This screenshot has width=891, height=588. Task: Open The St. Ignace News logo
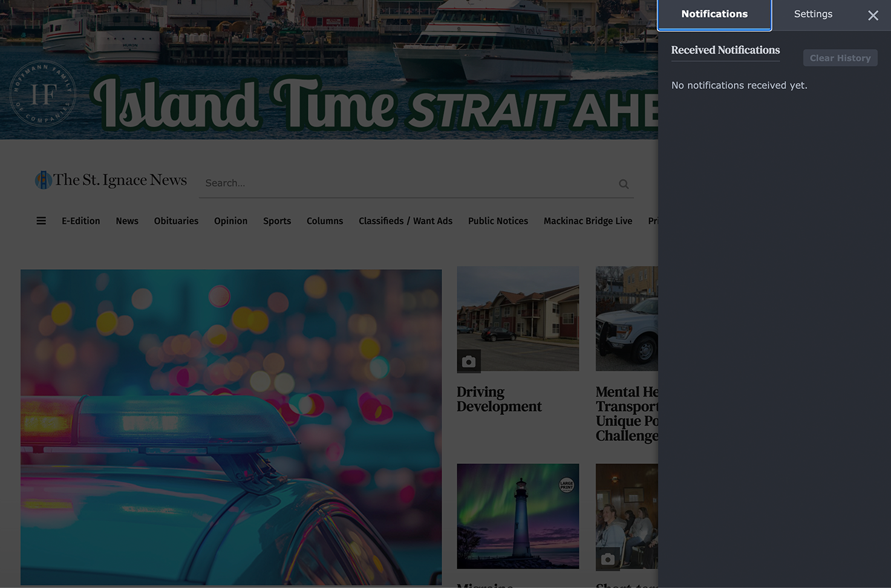point(111,180)
